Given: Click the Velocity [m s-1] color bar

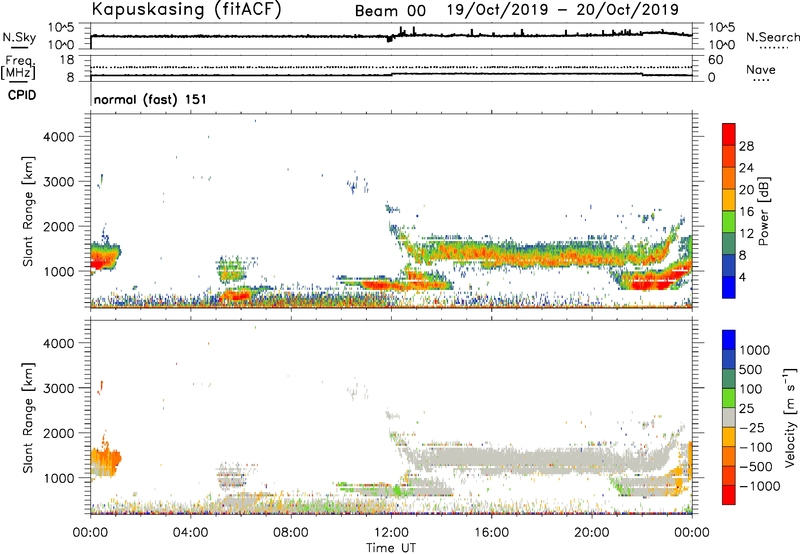Looking at the screenshot, I should tap(729, 417).
